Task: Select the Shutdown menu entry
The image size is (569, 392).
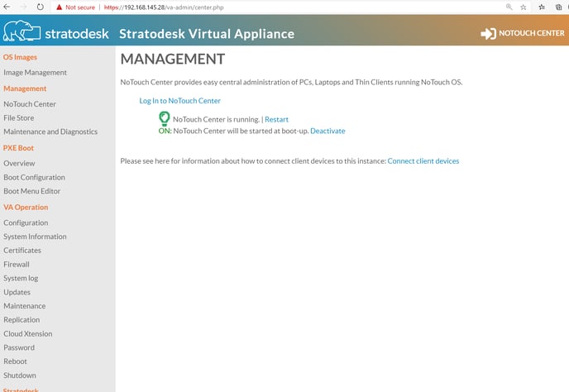Action: (x=20, y=375)
